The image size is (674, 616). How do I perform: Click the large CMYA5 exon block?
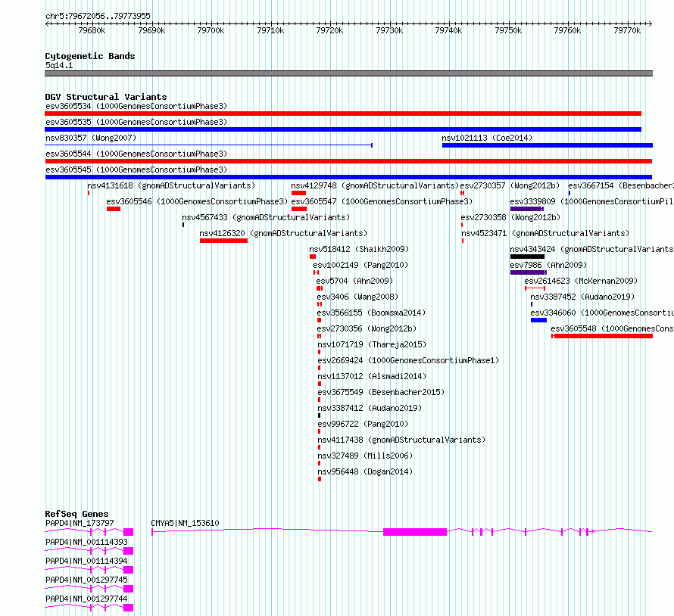tap(415, 532)
